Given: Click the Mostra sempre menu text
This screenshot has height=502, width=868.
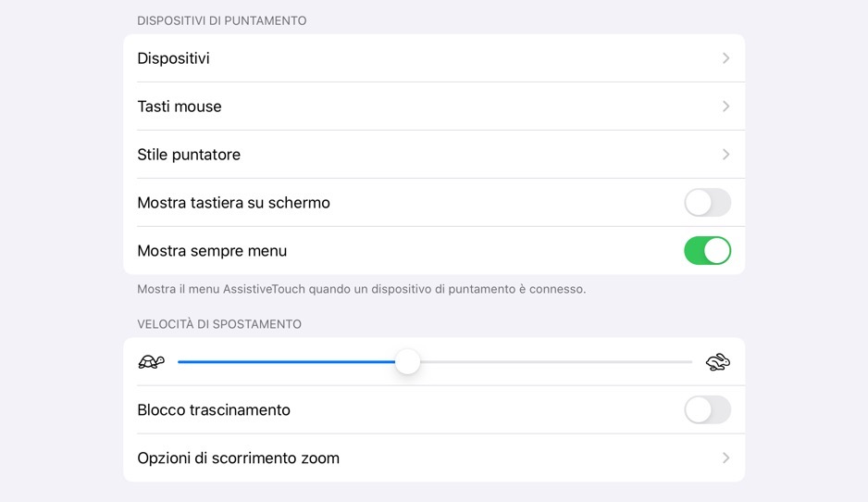Looking at the screenshot, I should (212, 251).
